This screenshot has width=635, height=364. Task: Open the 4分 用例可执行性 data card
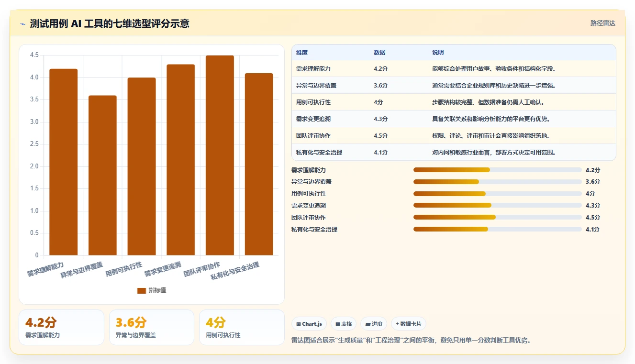tap(242, 327)
